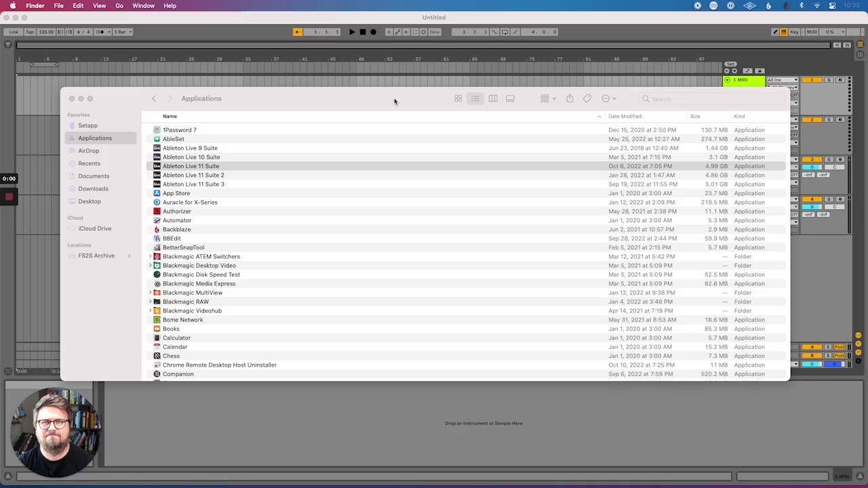868x488 pixels.
Task: Toggle Ableton Key map mode
Action: [x=794, y=32]
